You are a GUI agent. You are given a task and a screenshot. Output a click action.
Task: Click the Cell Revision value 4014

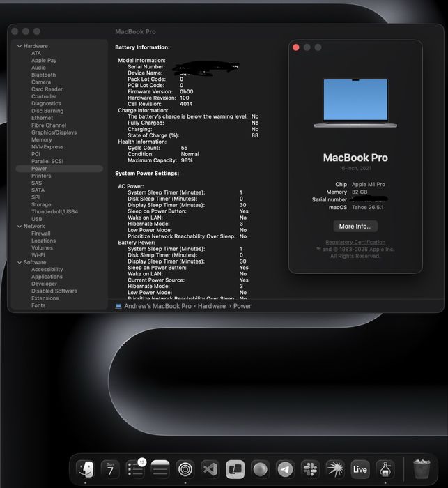coord(186,104)
